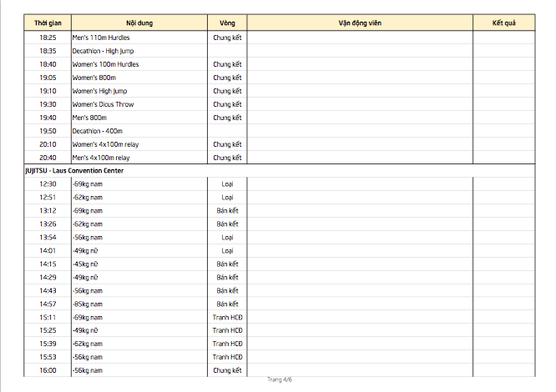Image resolution: width=556 pixels, height=392 pixels.
Task: Select the 'Vận động viên' column header
Action: pos(360,23)
